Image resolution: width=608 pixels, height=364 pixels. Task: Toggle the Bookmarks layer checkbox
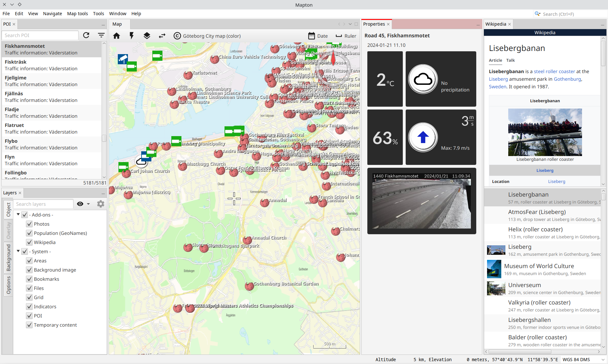tap(29, 279)
